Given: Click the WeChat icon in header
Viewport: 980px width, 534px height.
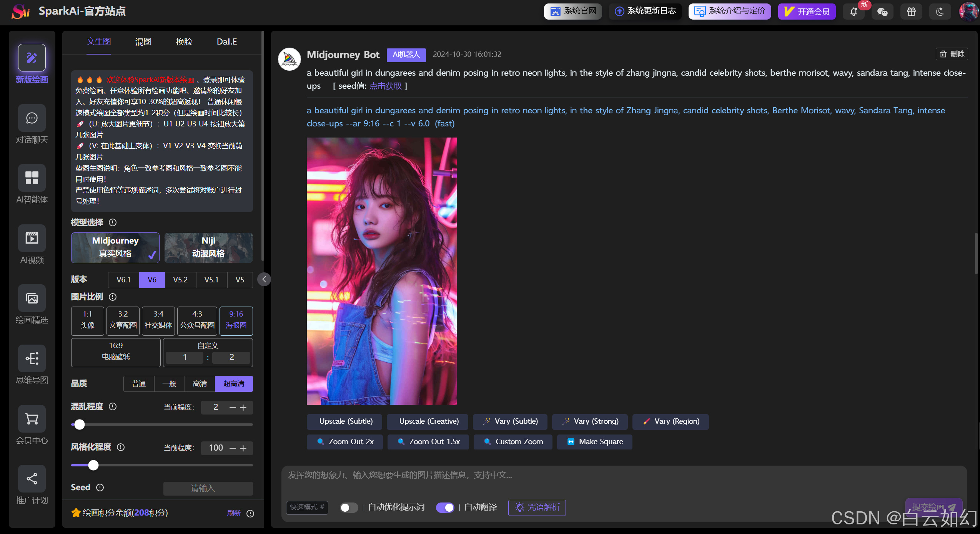Looking at the screenshot, I should [882, 12].
